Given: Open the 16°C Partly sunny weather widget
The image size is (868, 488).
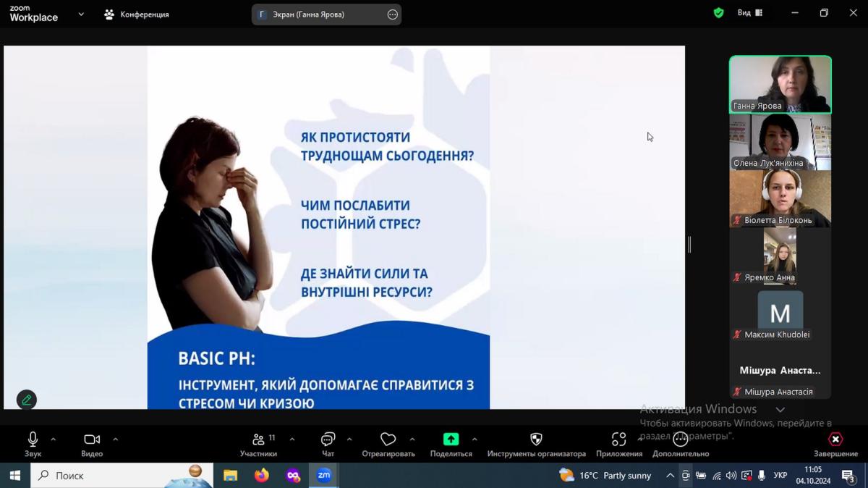Looking at the screenshot, I should pyautogui.click(x=605, y=476).
